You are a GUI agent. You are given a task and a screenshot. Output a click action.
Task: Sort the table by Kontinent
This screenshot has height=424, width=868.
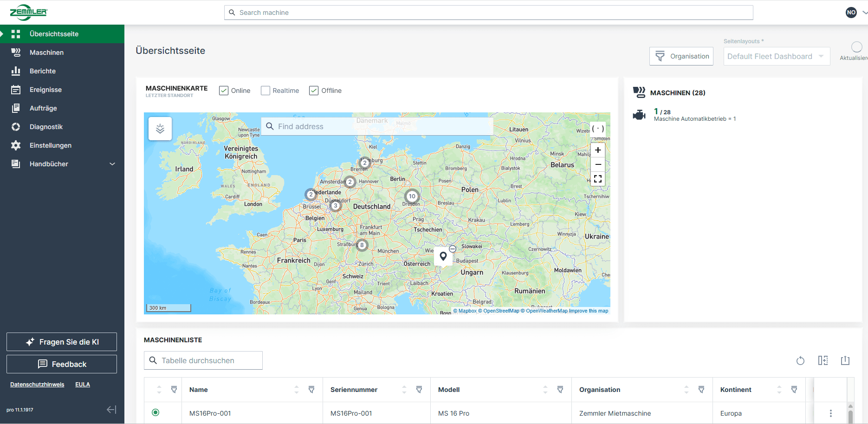click(779, 390)
